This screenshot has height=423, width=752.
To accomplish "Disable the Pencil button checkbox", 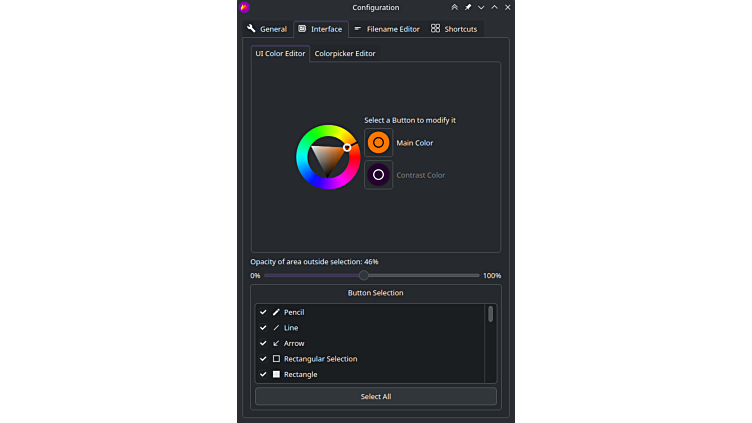I will 263,312.
